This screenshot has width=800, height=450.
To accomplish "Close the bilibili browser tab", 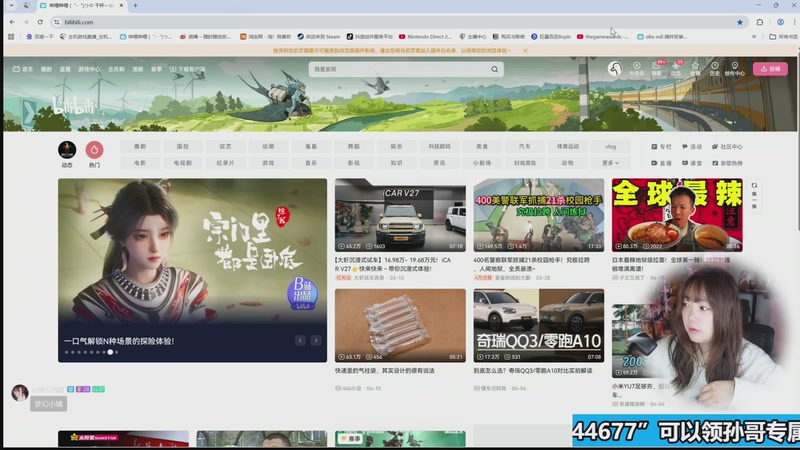I will coord(121,5).
